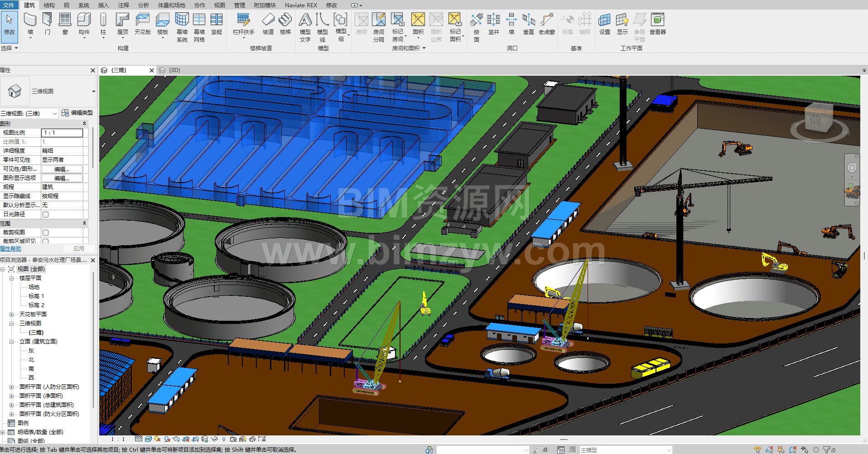Toggle the detail level icon in view bar
Image resolution: width=868 pixels, height=454 pixels.
pyautogui.click(x=139, y=439)
